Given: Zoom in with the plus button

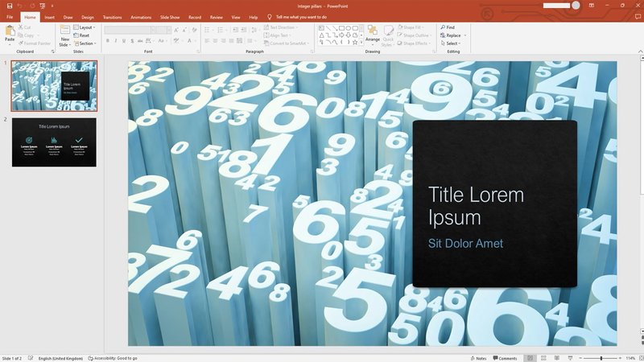Looking at the screenshot, I should coord(620,358).
